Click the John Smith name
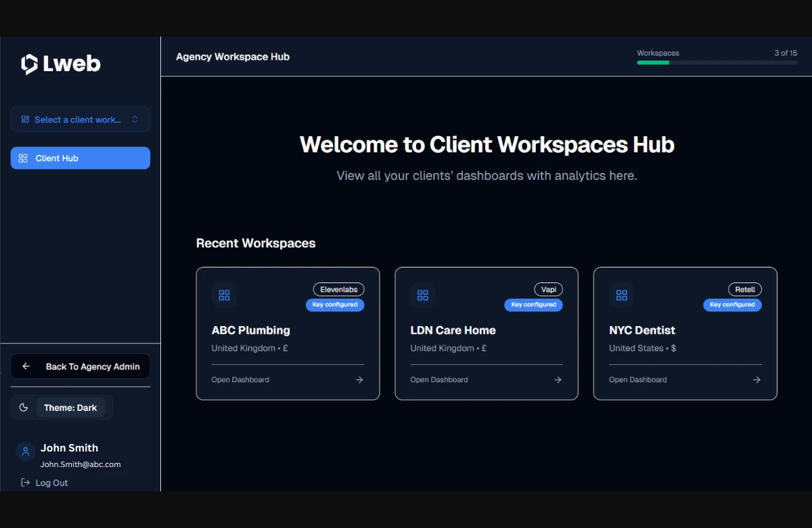 [x=69, y=447]
